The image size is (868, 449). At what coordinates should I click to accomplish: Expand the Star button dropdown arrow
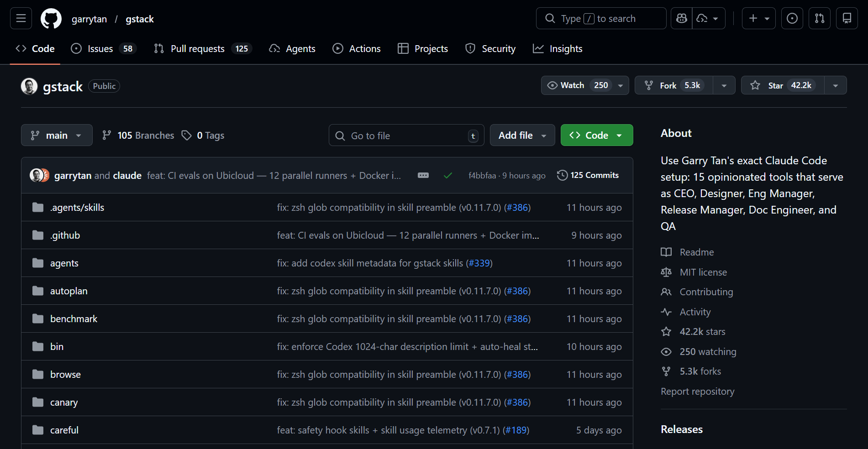pyautogui.click(x=835, y=85)
